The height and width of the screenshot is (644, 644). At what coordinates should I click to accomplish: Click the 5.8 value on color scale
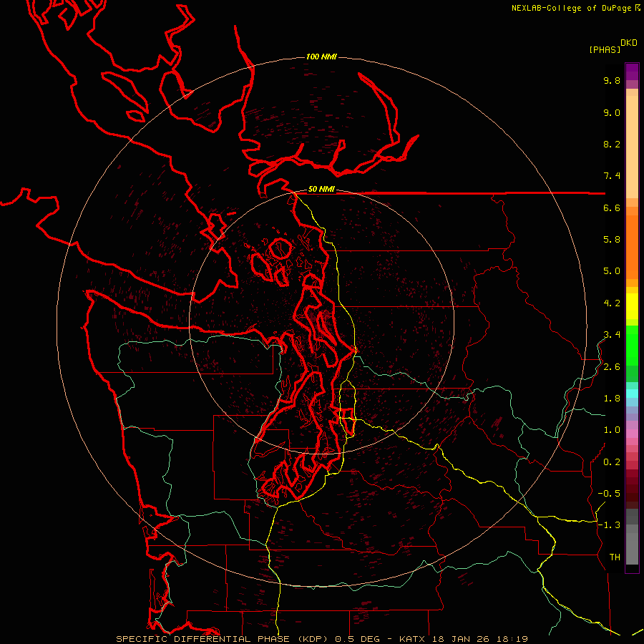612,240
